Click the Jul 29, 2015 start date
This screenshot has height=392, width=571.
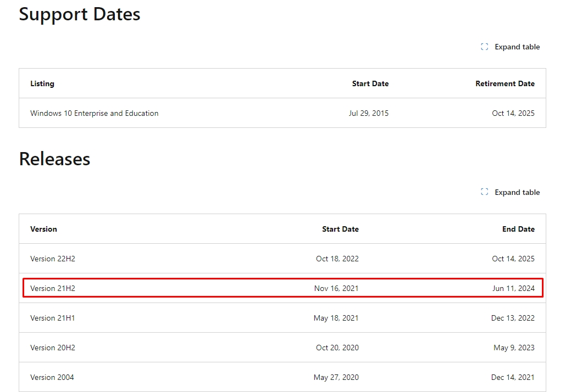pyautogui.click(x=368, y=113)
